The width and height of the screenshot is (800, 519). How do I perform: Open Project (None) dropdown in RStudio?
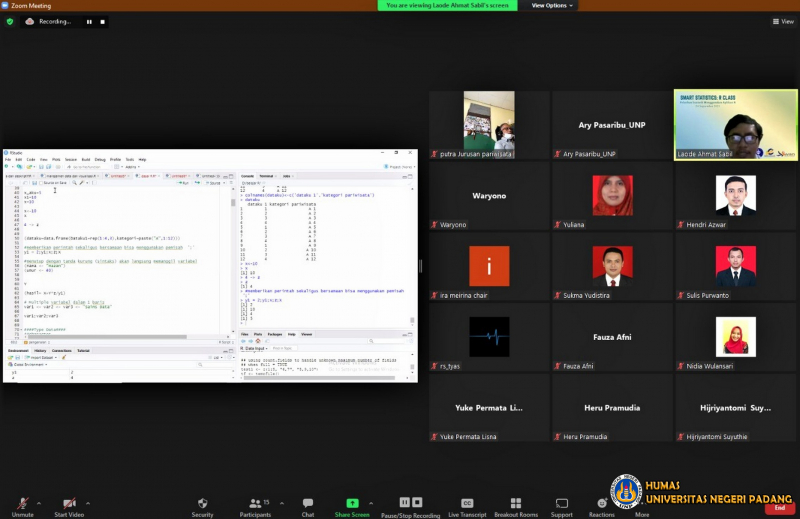tap(399, 167)
